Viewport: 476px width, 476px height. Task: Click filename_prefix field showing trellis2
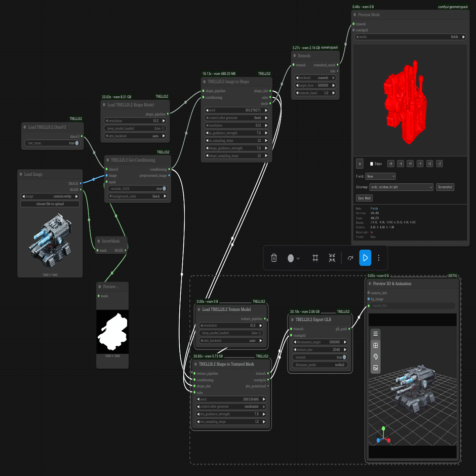click(320, 365)
